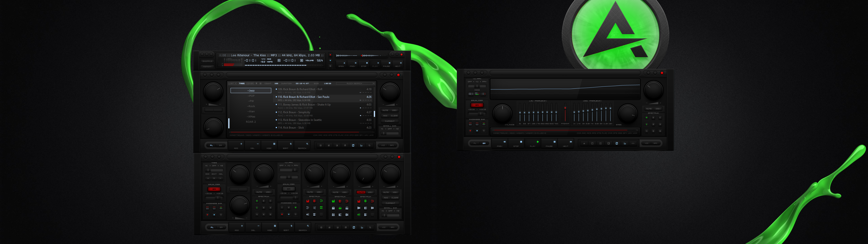The image size is (868, 244).
Task: Click the waveform icon in equalizer window toolbar
Action: (633, 143)
